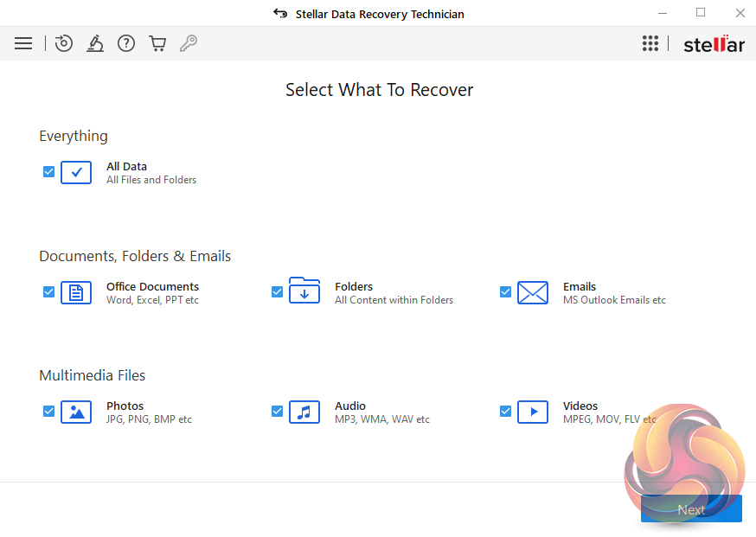This screenshot has height=537, width=756.
Task: Open the help question mark icon
Action: (126, 43)
